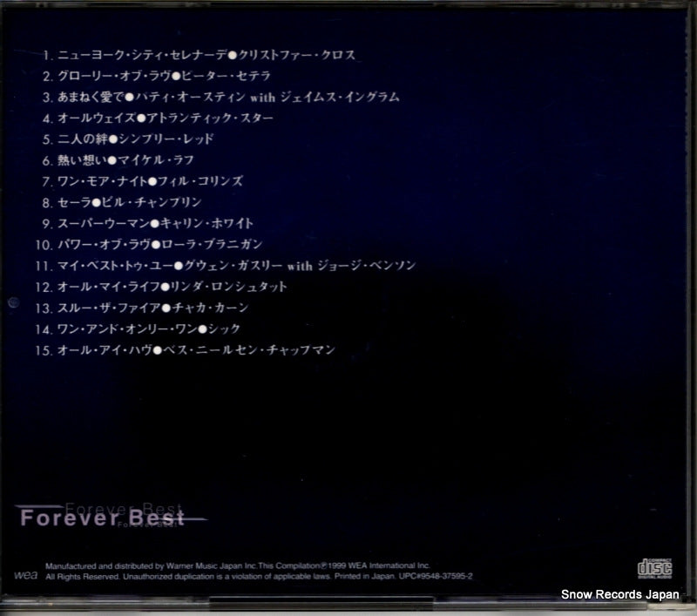Select track 6 熱い想い
This screenshot has height=616, width=697.
82,160
